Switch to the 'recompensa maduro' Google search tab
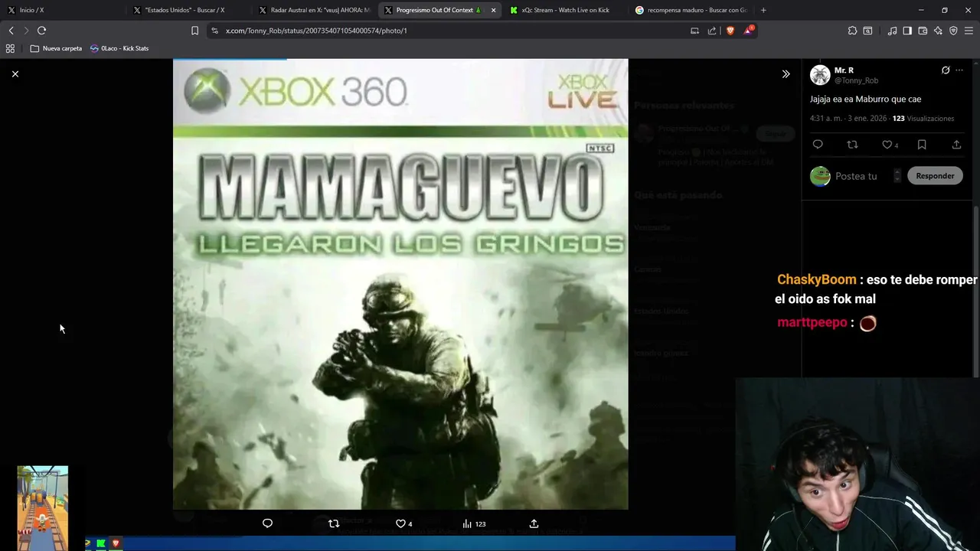The image size is (980, 551). pos(691,10)
